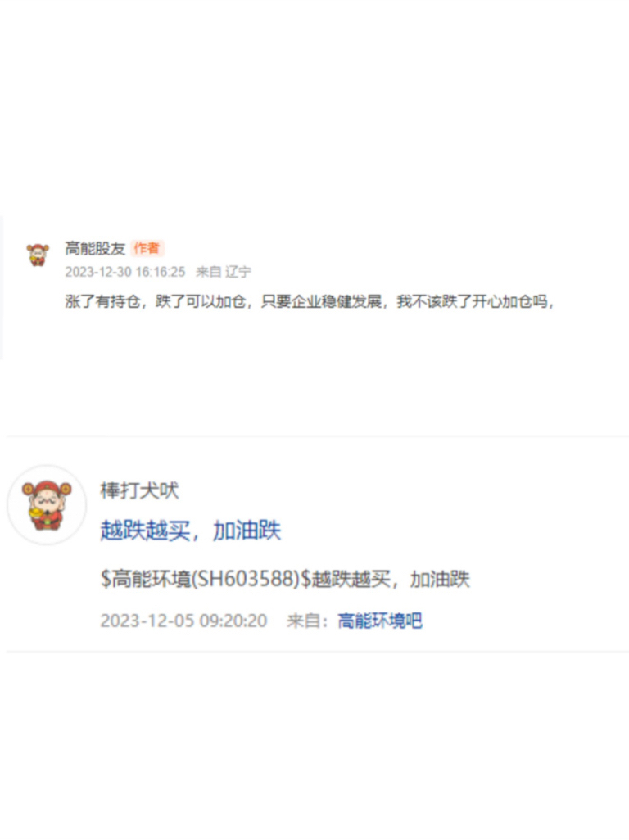Open the small avatar of 高能股友
Screen dimensions: 629x840
pyautogui.click(x=38, y=255)
